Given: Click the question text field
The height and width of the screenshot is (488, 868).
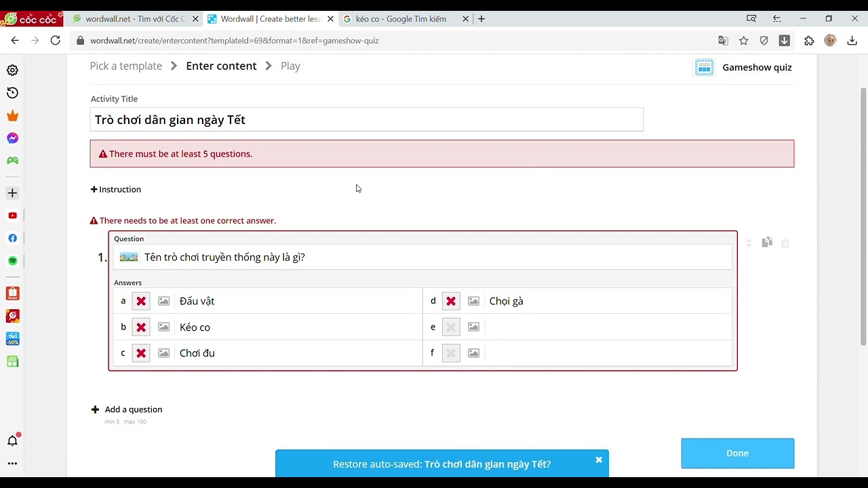Looking at the screenshot, I should coord(437,257).
